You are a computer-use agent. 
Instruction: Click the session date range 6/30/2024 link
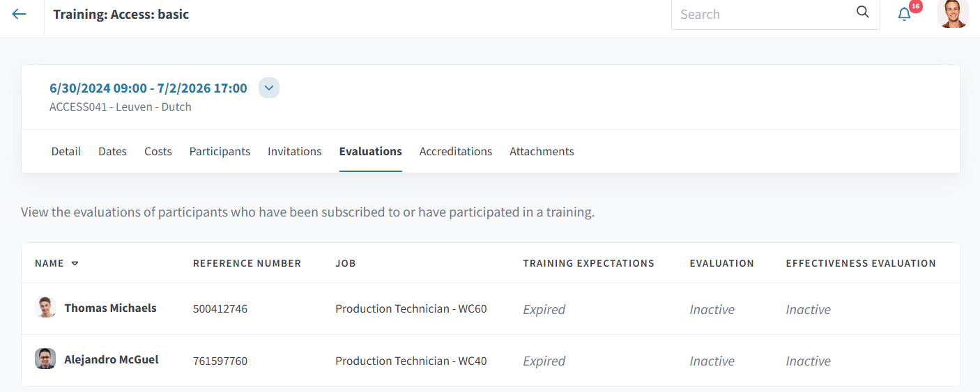point(148,88)
